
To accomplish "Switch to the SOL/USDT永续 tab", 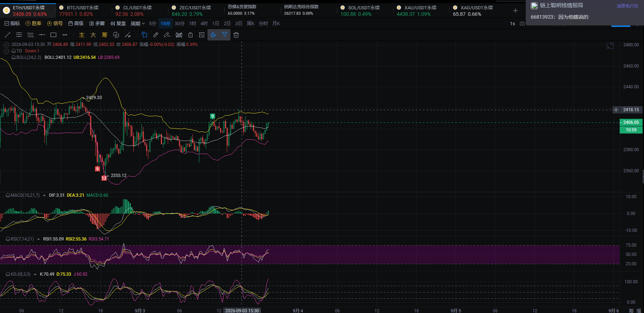I will click(360, 10).
